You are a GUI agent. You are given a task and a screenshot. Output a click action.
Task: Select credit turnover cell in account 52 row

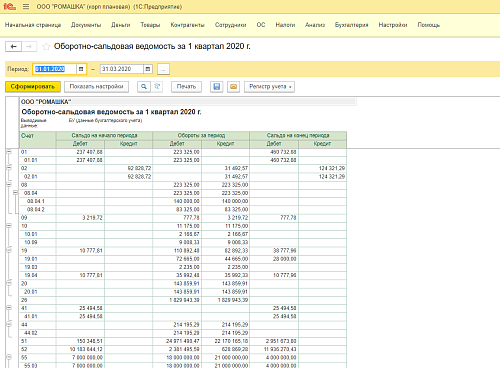(x=225, y=349)
